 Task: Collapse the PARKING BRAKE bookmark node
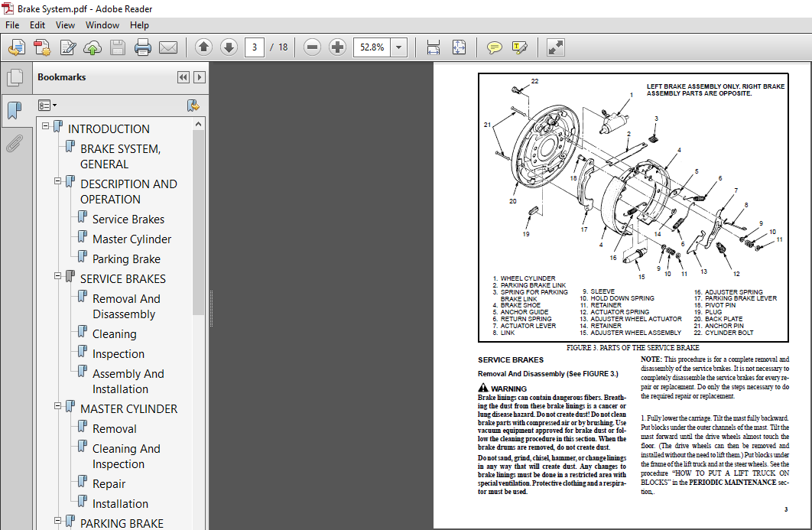point(58,521)
